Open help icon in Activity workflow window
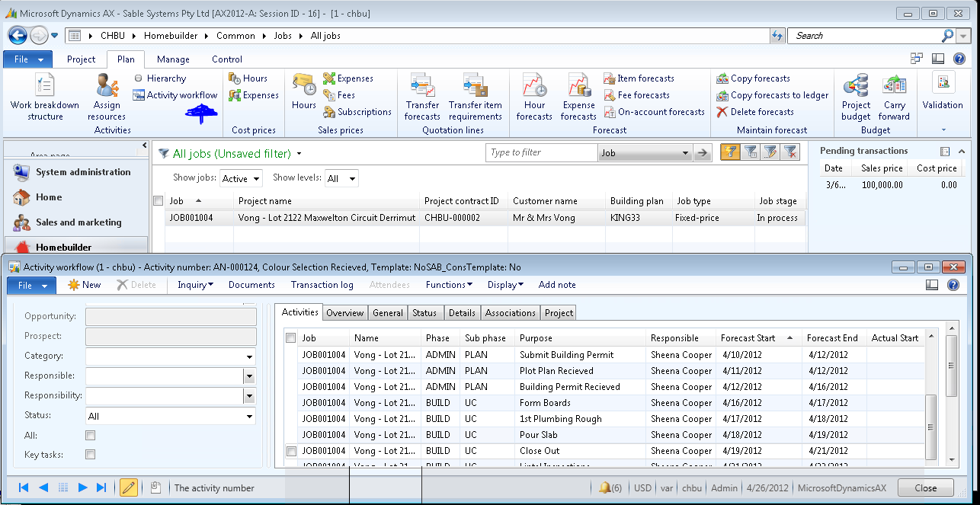 tap(953, 285)
